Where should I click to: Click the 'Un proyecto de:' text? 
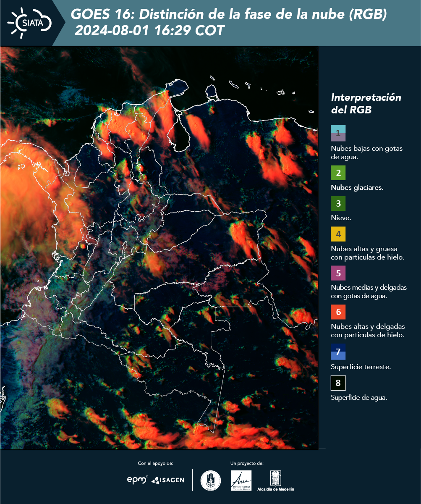pos(247,463)
